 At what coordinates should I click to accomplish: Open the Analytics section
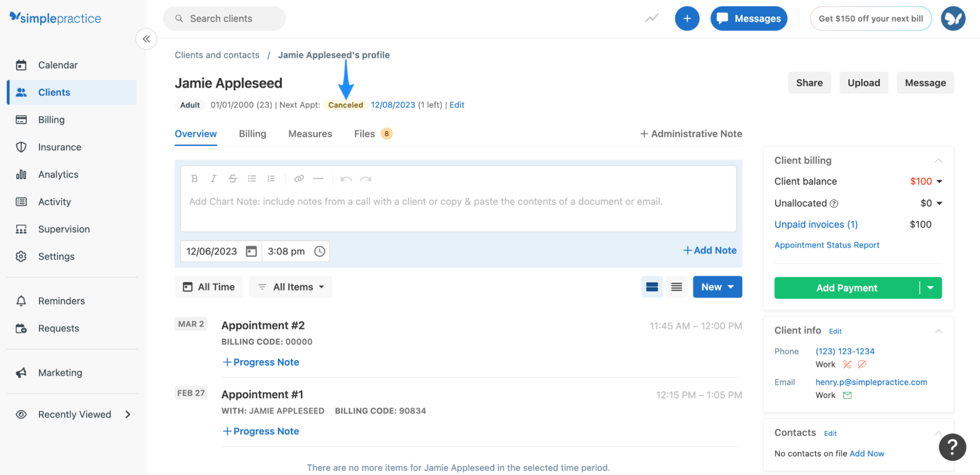coord(58,174)
